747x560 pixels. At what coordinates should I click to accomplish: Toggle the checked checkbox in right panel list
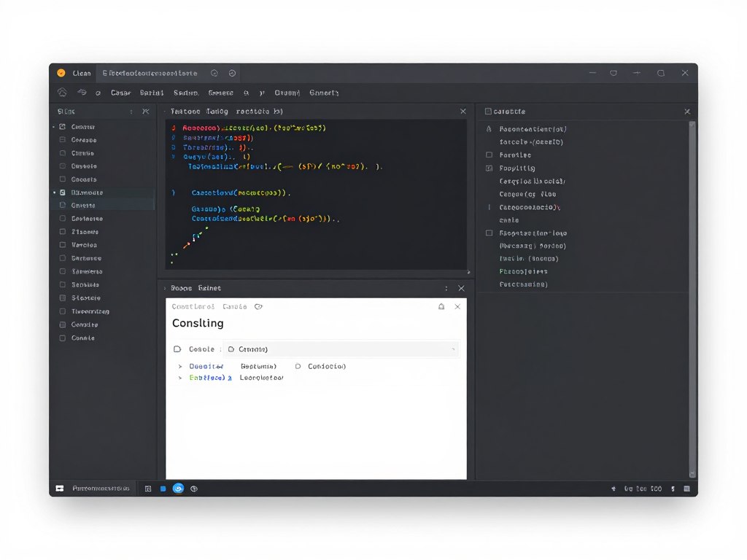489,168
